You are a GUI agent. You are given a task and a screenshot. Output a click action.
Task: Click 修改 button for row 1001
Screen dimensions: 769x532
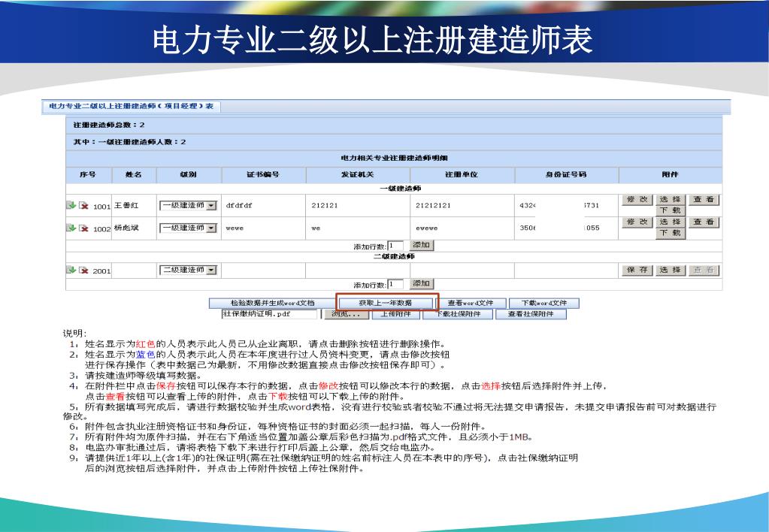pos(637,200)
